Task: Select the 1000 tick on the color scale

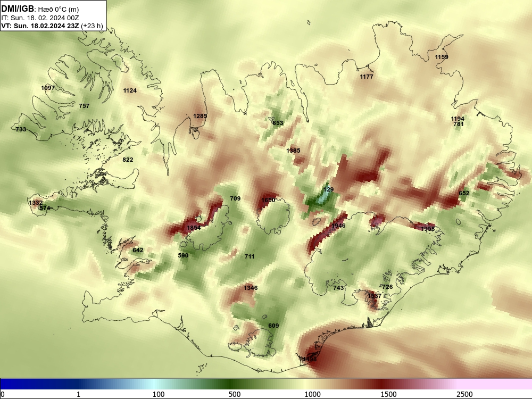Action: pos(312,394)
